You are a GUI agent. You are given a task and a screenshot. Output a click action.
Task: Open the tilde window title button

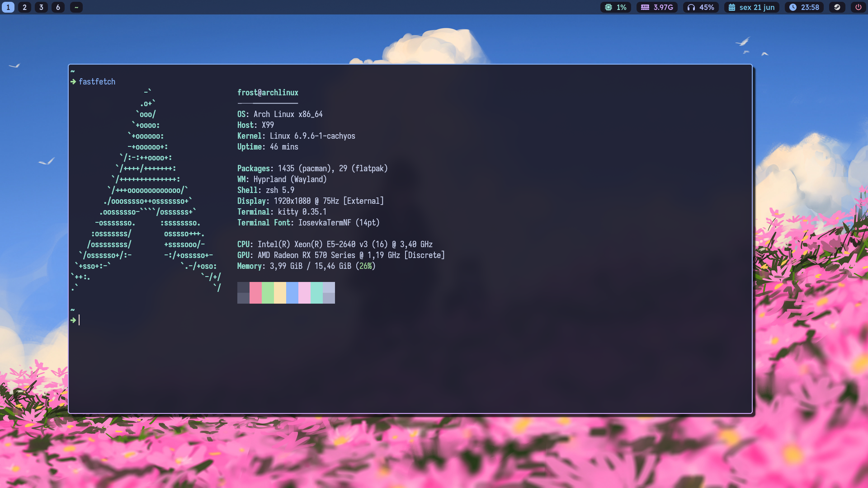[76, 7]
